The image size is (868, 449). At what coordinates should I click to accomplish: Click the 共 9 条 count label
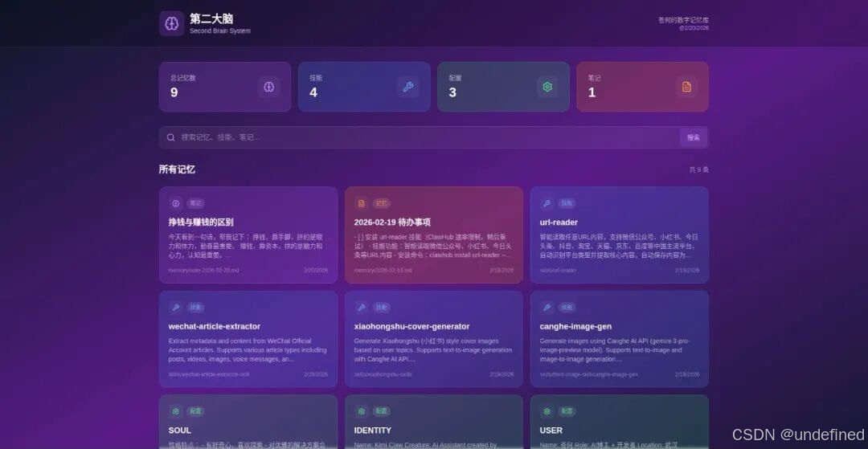[x=698, y=169]
